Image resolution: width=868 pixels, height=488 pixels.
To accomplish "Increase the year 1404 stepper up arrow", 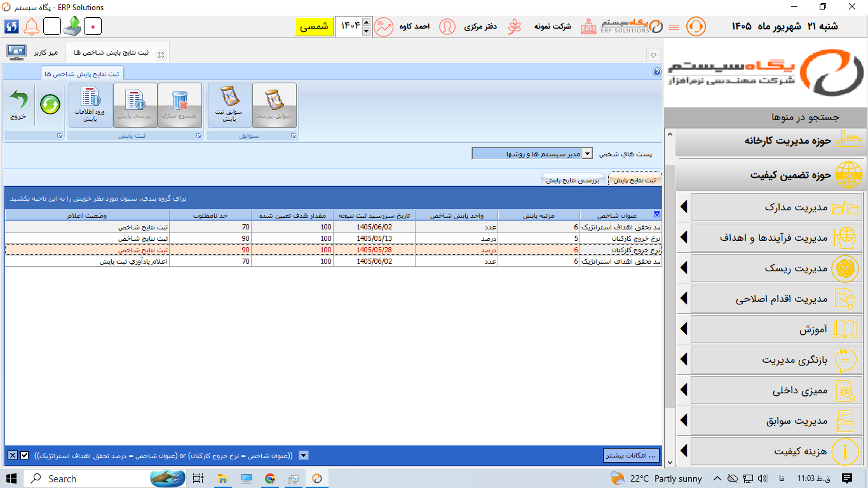I will click(365, 23).
